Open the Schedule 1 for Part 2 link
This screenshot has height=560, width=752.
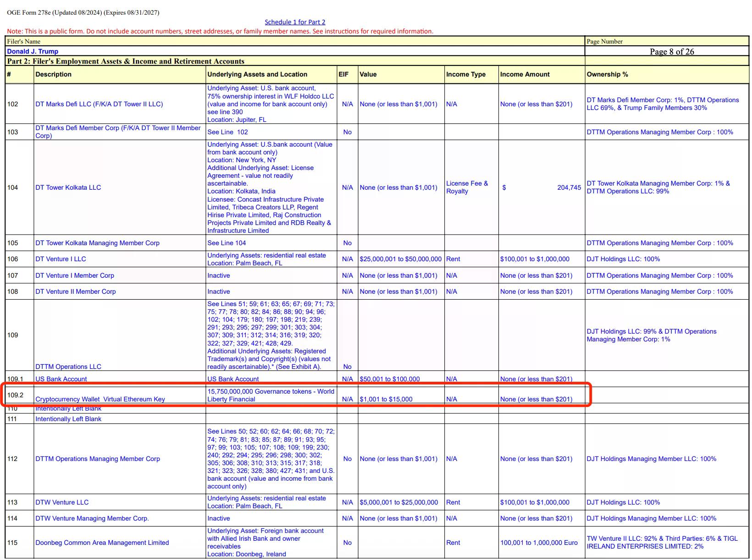(x=295, y=22)
